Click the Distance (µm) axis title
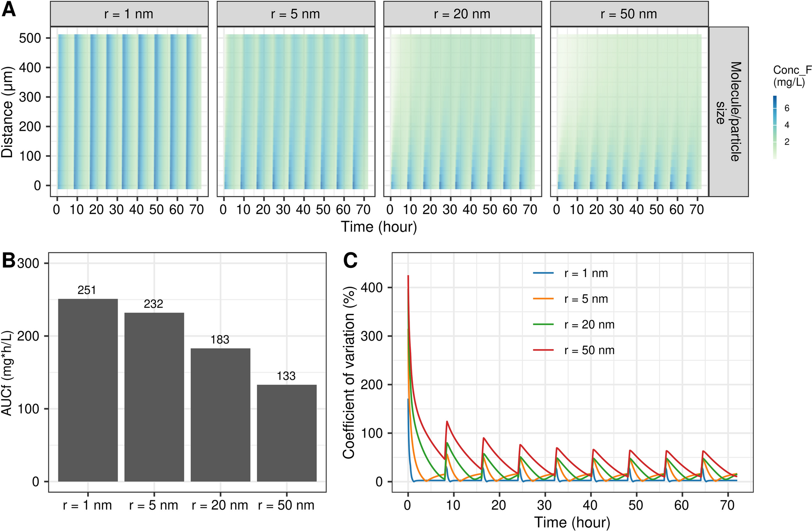 click(x=8, y=112)
